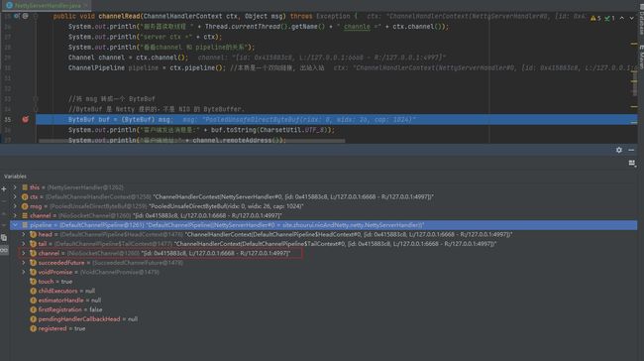Viewport: 644px width, 361px height.
Task: Click the field icon beside 'pendingHandlerCallbackHead'
Action: coord(34,319)
